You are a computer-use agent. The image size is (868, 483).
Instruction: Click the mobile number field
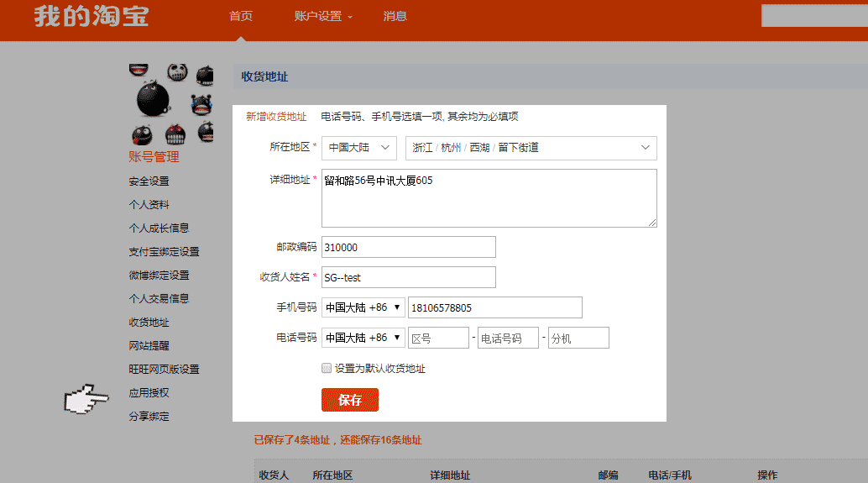click(x=495, y=307)
